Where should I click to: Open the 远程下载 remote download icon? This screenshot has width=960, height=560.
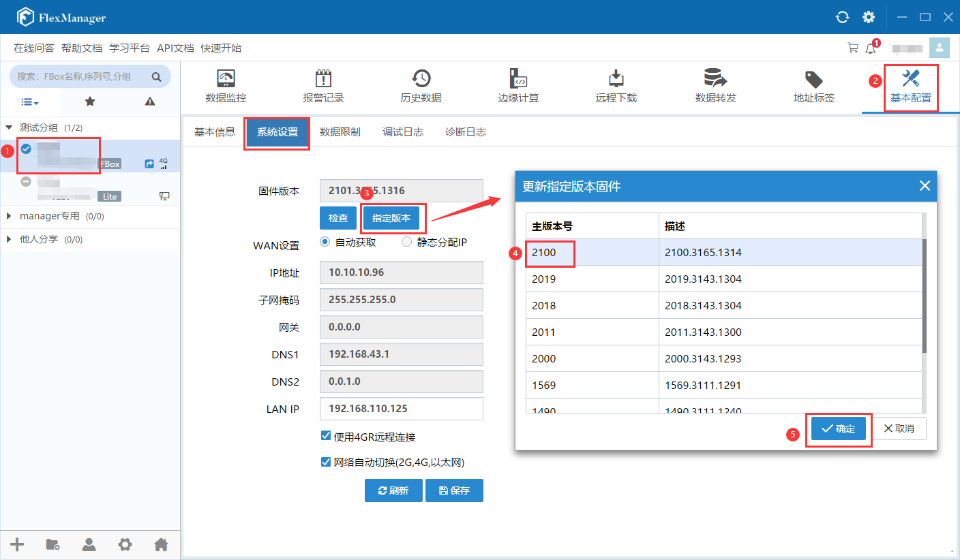(616, 78)
